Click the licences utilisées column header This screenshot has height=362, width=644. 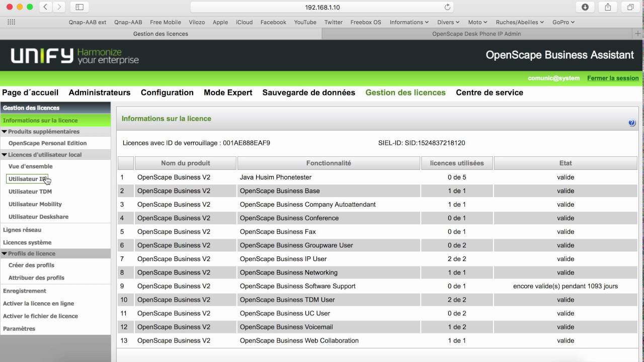point(457,163)
